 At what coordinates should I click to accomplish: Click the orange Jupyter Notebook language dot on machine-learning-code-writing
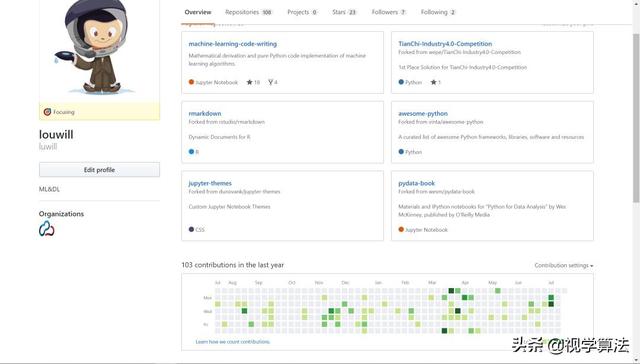point(191,82)
